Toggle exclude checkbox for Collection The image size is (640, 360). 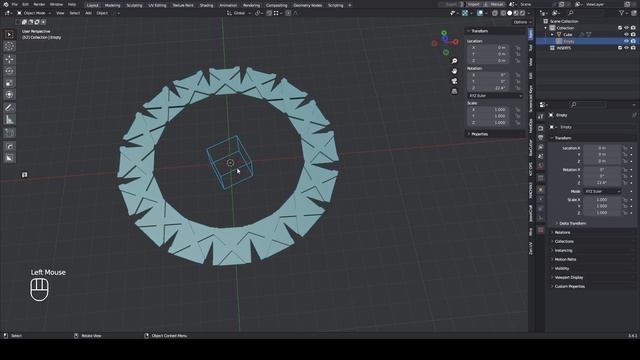[620, 28]
